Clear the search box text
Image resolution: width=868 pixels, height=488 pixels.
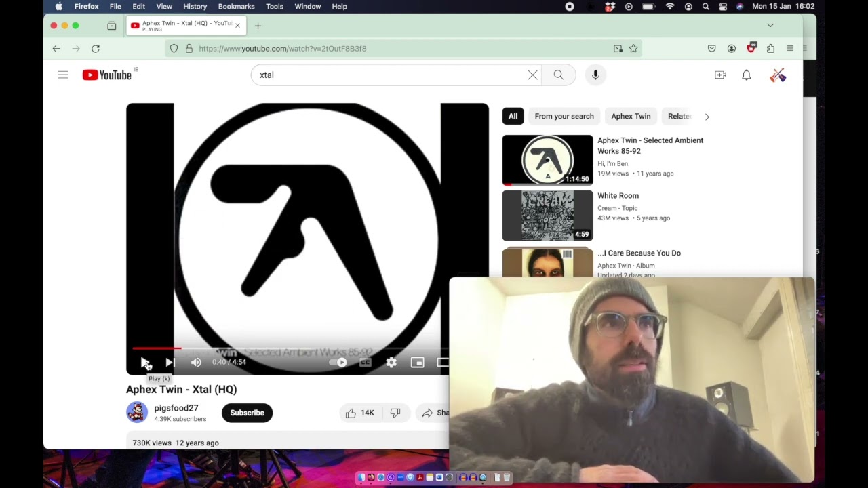pyautogui.click(x=533, y=75)
